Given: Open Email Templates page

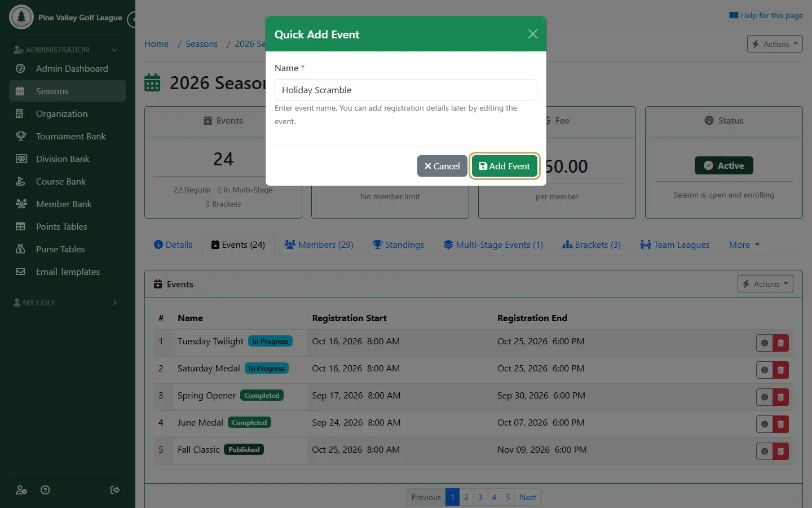Looking at the screenshot, I should point(68,271).
